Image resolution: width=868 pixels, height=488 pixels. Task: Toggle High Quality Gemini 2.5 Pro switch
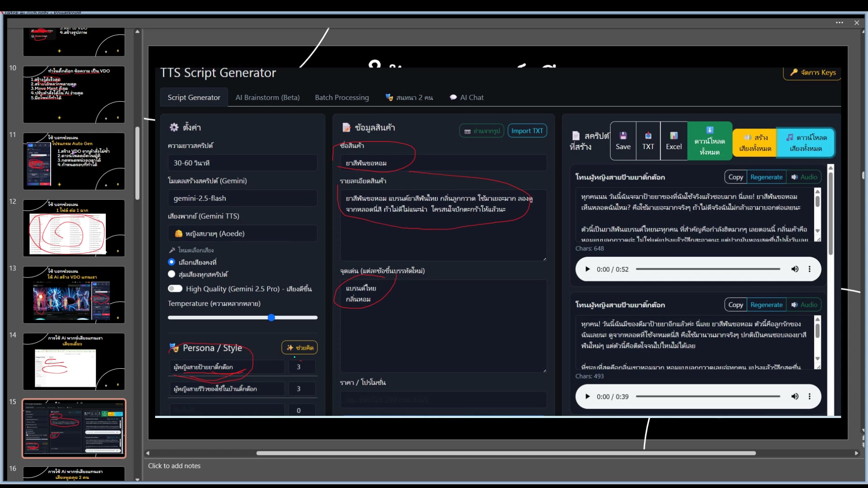click(x=175, y=289)
